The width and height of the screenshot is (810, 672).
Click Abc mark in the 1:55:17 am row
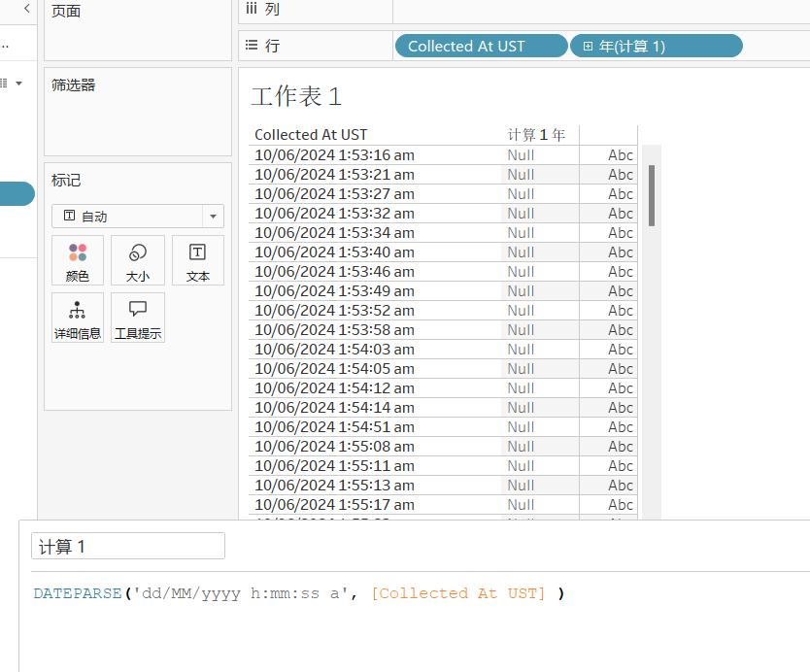click(621, 505)
